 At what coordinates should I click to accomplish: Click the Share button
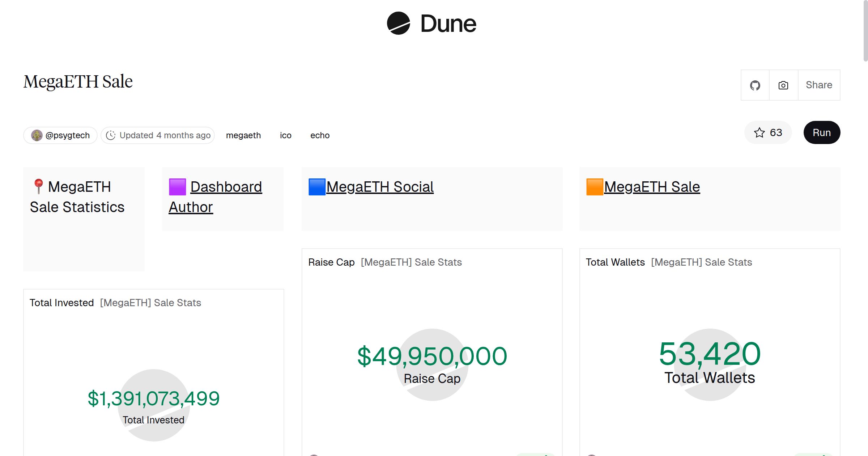[818, 85]
